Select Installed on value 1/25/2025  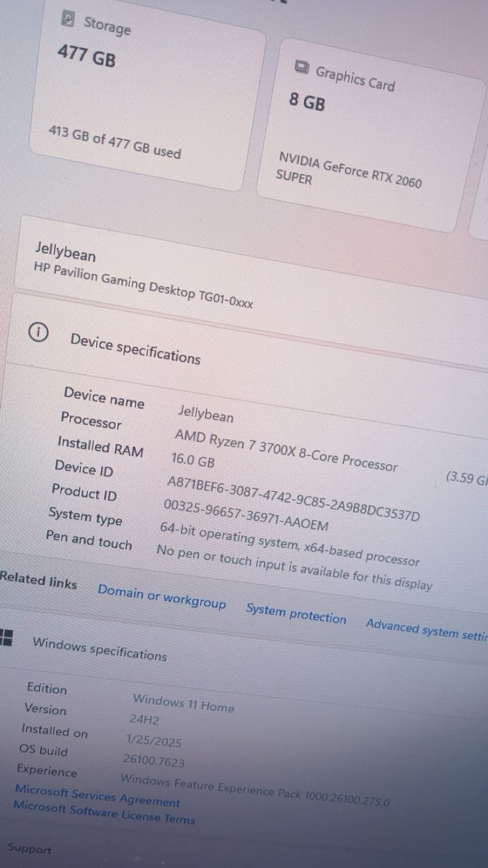154,740
